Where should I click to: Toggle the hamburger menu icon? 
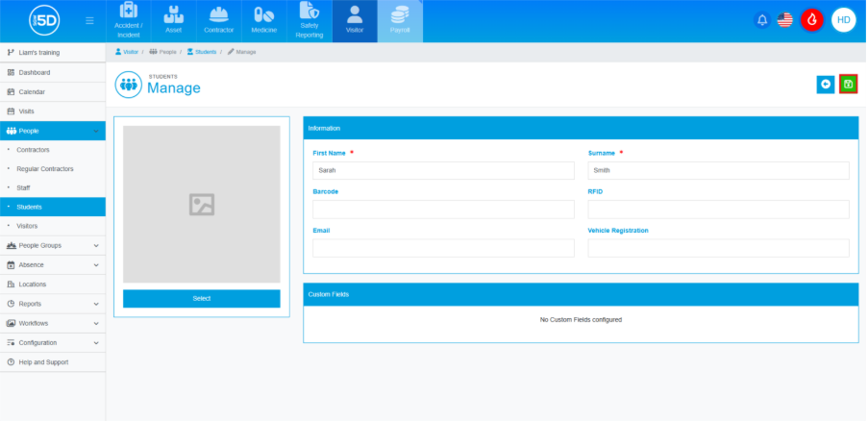89,20
